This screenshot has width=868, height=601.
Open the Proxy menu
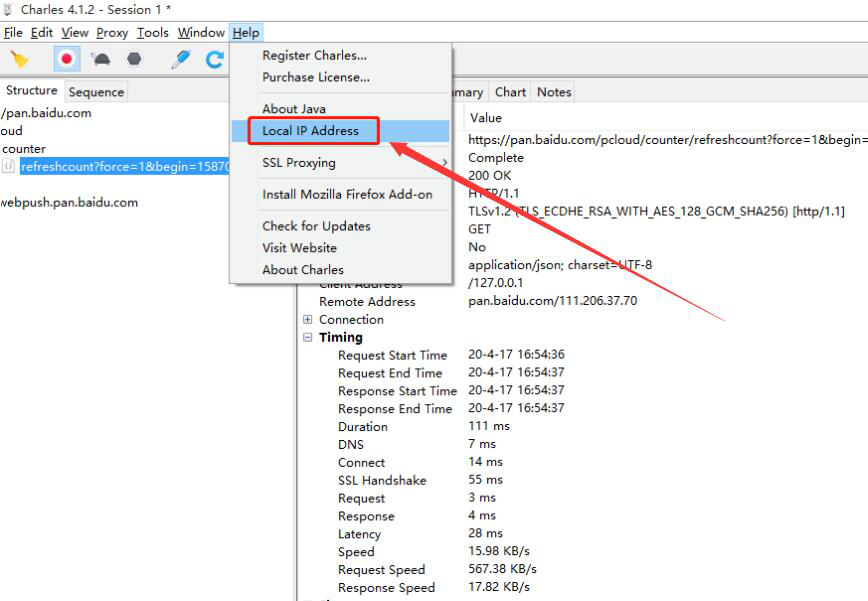pos(112,32)
